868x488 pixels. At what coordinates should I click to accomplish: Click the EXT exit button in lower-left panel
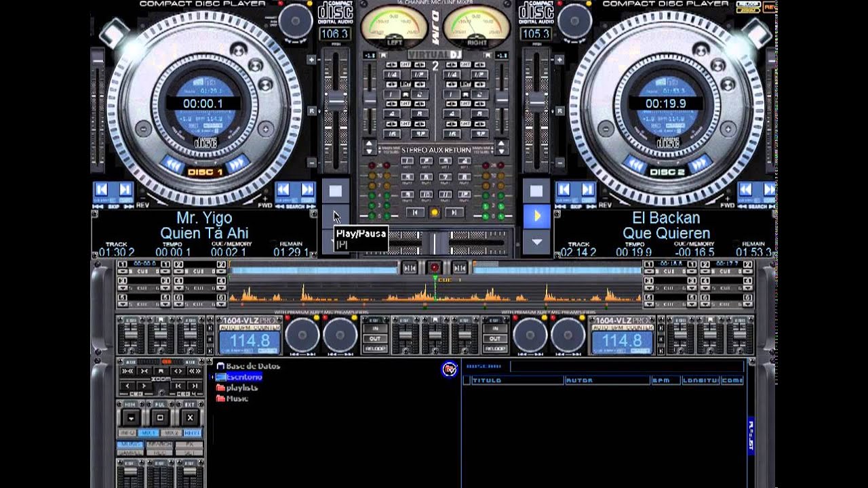point(190,418)
